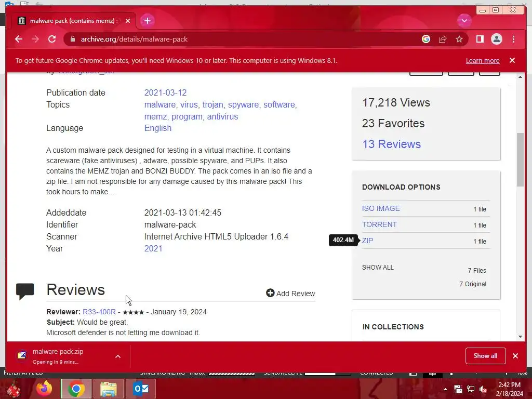This screenshot has height=399, width=532.
Task: Click the page scrollbar thumb
Action: (520, 159)
